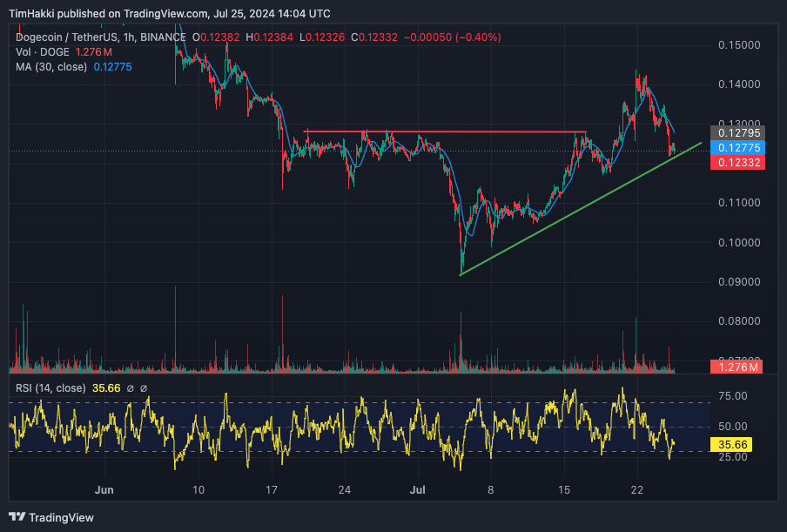Click the 17 date label on time axis
This screenshot has width=787, height=532.
271,490
